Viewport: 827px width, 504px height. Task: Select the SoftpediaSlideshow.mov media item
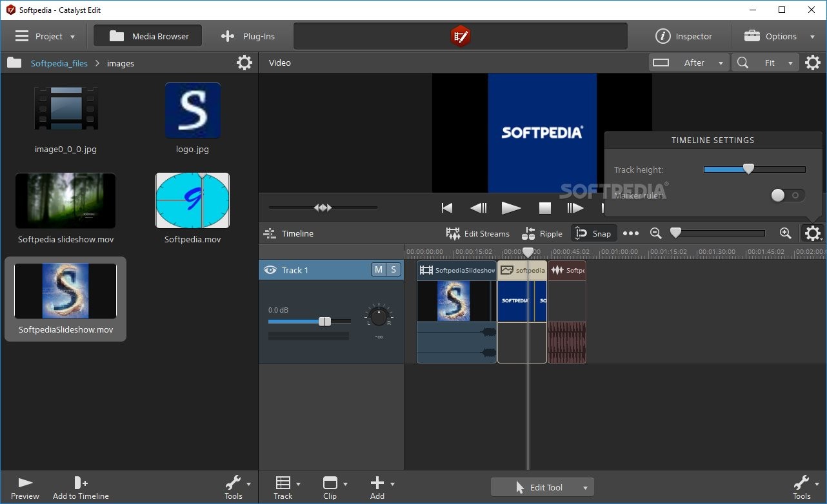tap(66, 299)
